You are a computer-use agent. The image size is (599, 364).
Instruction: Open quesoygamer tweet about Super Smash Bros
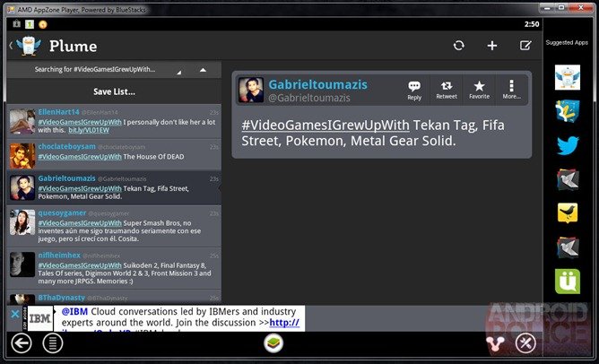114,226
